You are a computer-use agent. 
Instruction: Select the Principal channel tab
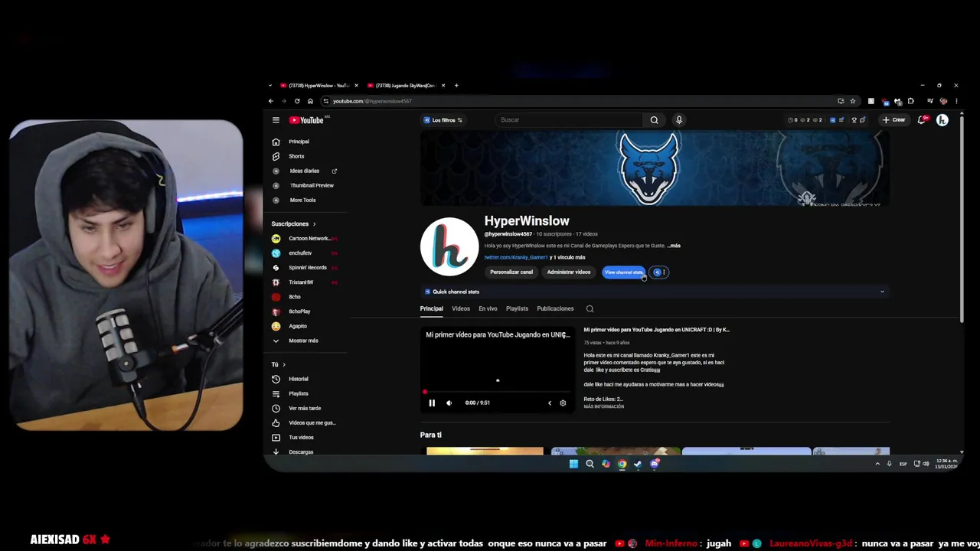click(x=431, y=308)
